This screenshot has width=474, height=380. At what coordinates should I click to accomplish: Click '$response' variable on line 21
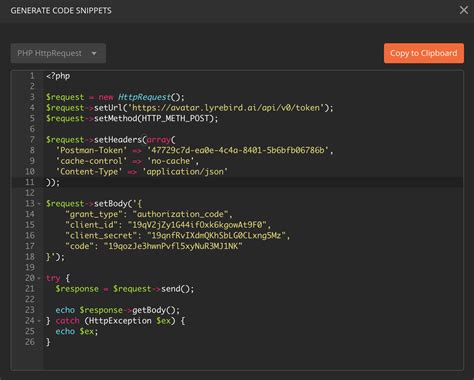click(77, 289)
